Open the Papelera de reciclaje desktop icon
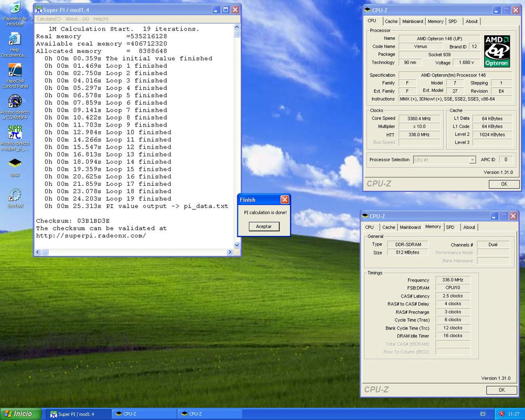 pos(15,14)
